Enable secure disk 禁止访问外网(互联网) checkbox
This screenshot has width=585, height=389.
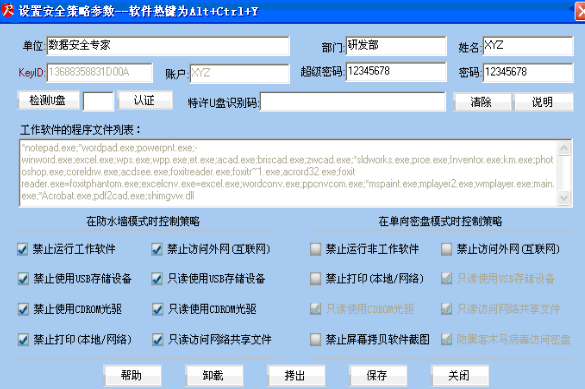click(447, 249)
